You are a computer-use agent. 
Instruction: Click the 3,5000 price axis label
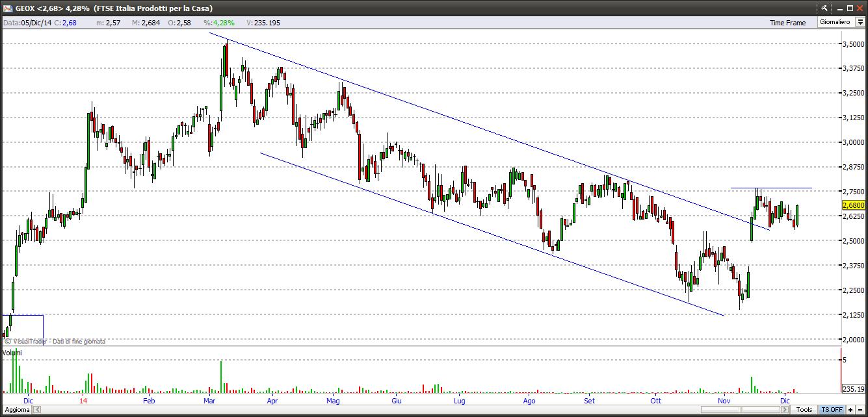(852, 44)
